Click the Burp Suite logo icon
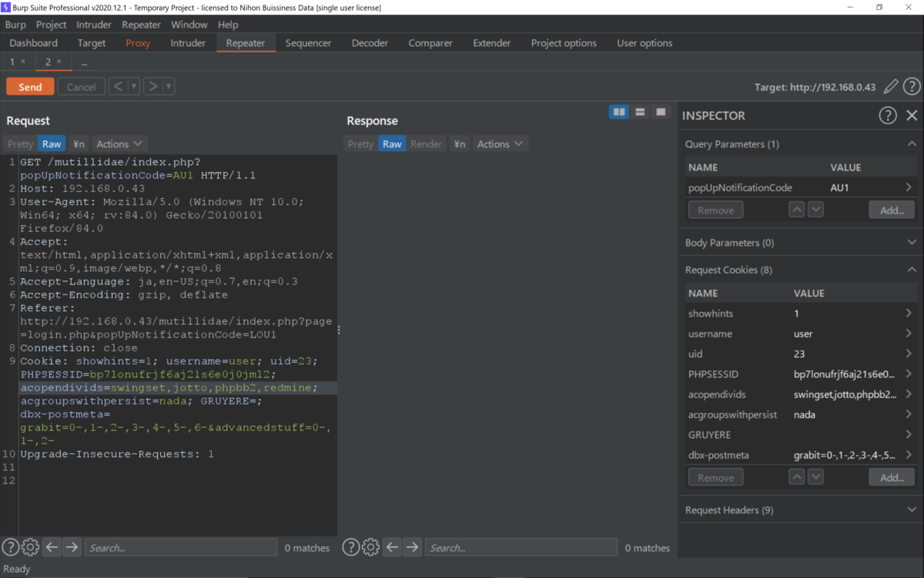Viewport: 924px width, 578px height. click(7, 7)
